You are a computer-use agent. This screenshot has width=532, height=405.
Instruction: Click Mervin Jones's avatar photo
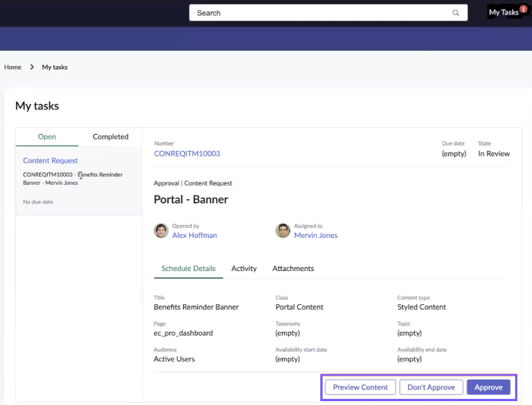283,231
